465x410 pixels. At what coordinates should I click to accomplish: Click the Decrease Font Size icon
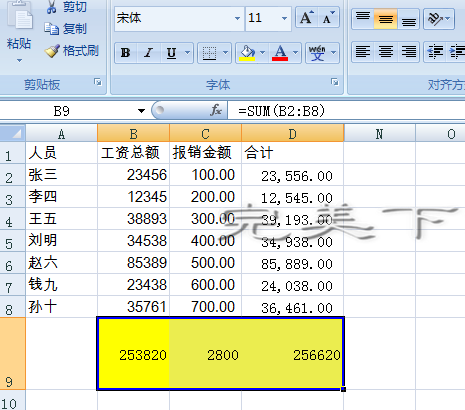tap(328, 18)
